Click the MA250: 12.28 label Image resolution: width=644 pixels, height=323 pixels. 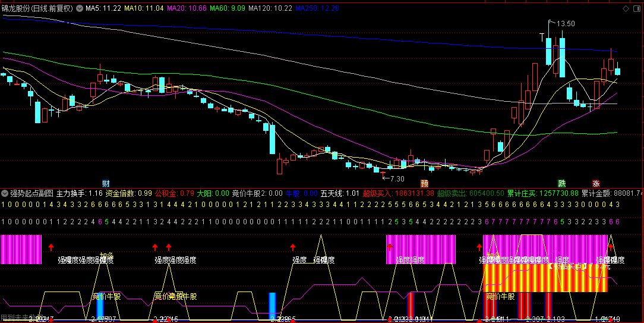click(317, 8)
